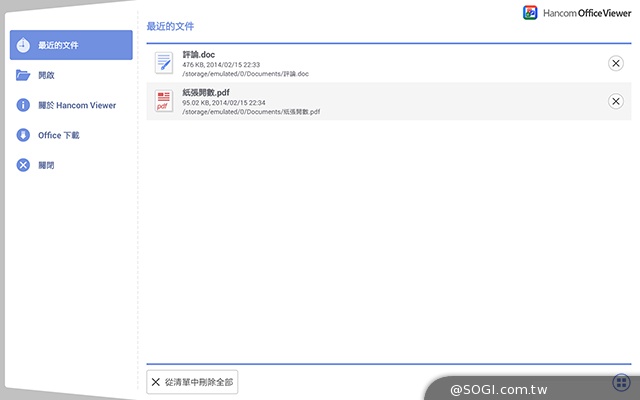The height and width of the screenshot is (400, 640).
Task: Remove 紙張開數.pdf from the recent list
Action: 616,101
